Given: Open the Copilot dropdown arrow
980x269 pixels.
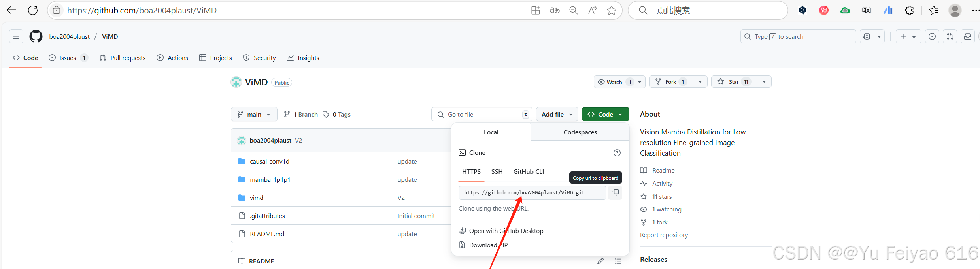Looking at the screenshot, I should 879,36.
